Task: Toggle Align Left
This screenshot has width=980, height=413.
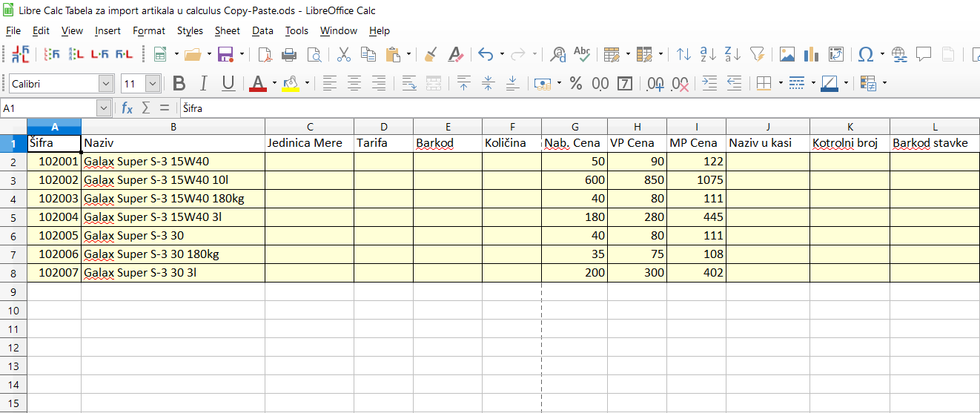Action: (330, 83)
